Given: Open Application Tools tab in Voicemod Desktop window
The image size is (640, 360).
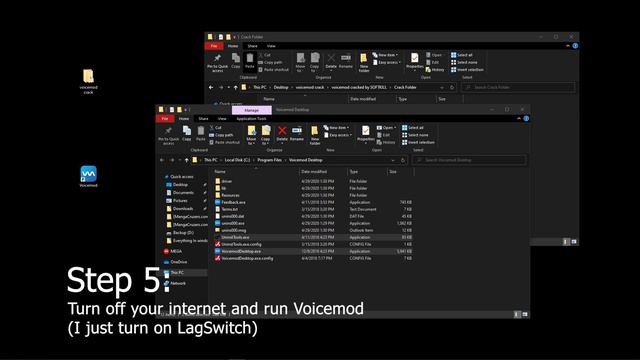Looking at the screenshot, I should pyautogui.click(x=251, y=119).
